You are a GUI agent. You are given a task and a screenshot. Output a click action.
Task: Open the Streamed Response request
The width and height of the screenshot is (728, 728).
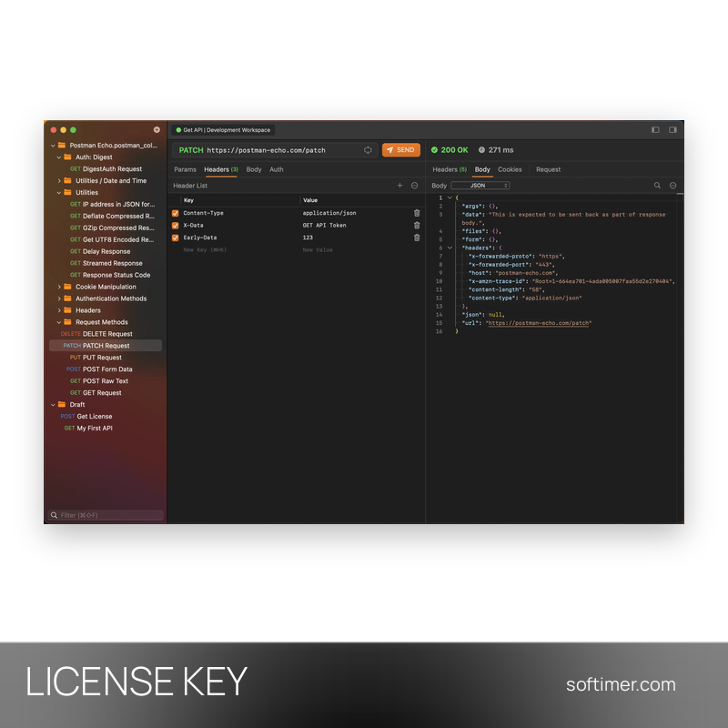click(x=106, y=263)
